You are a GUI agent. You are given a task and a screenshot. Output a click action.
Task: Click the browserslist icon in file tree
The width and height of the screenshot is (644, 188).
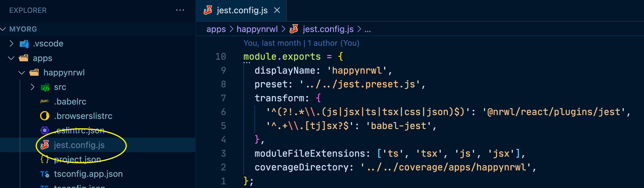click(44, 116)
